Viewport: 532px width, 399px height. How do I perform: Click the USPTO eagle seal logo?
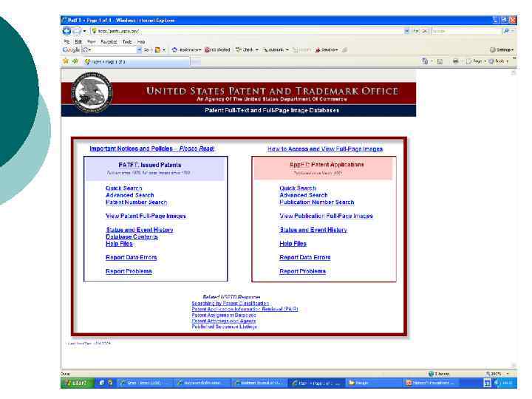click(92, 92)
